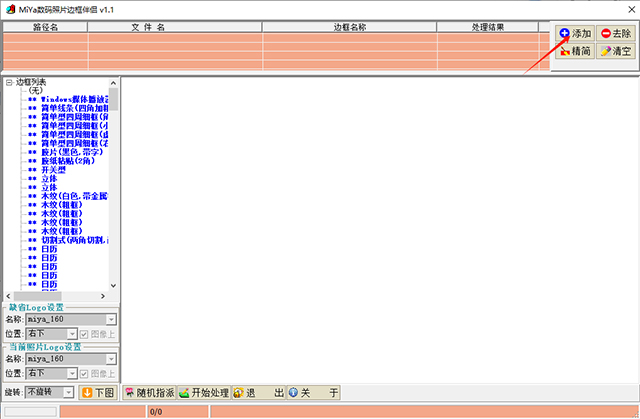
Task: Click border list horizontal scrollbar left arrow
Action: pyautogui.click(x=9, y=296)
